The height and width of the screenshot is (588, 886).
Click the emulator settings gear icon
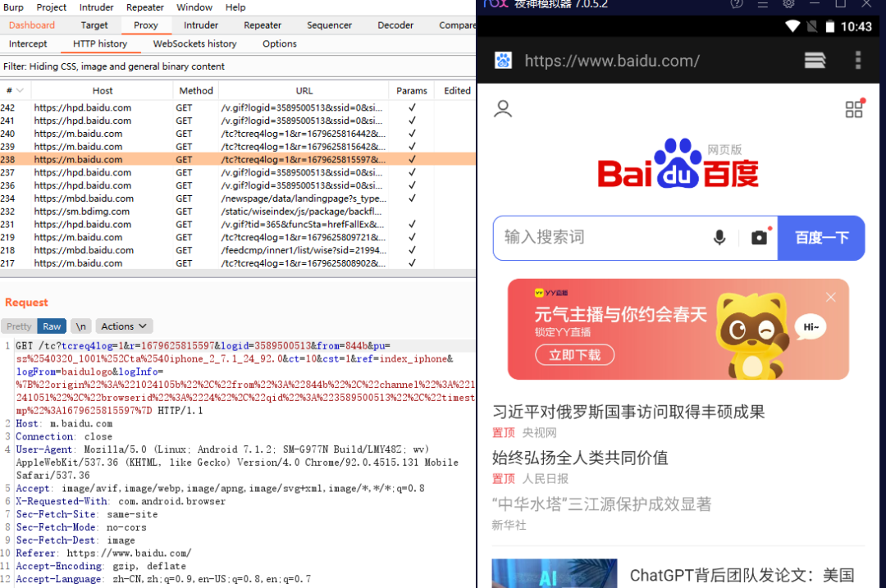(788, 4)
